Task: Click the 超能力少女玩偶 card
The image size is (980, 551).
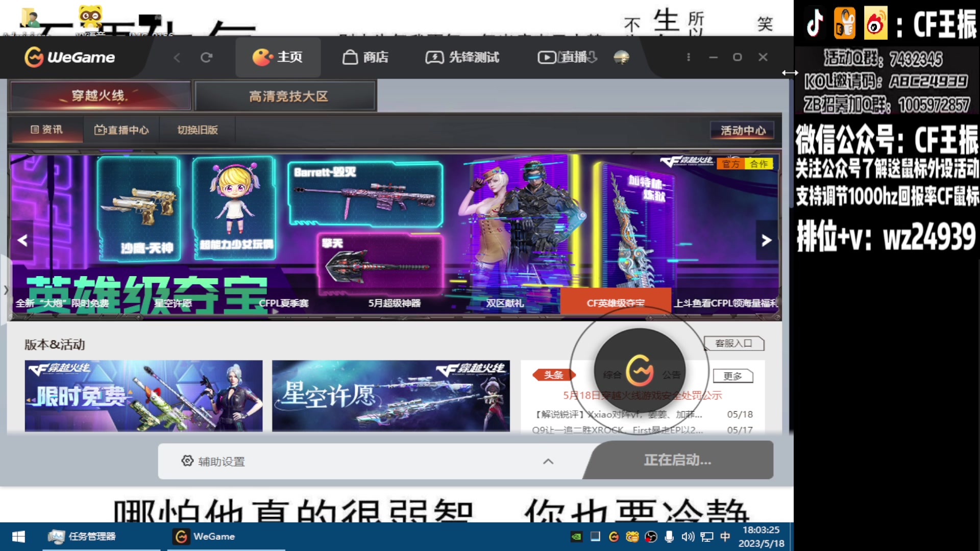Action: 234,208
